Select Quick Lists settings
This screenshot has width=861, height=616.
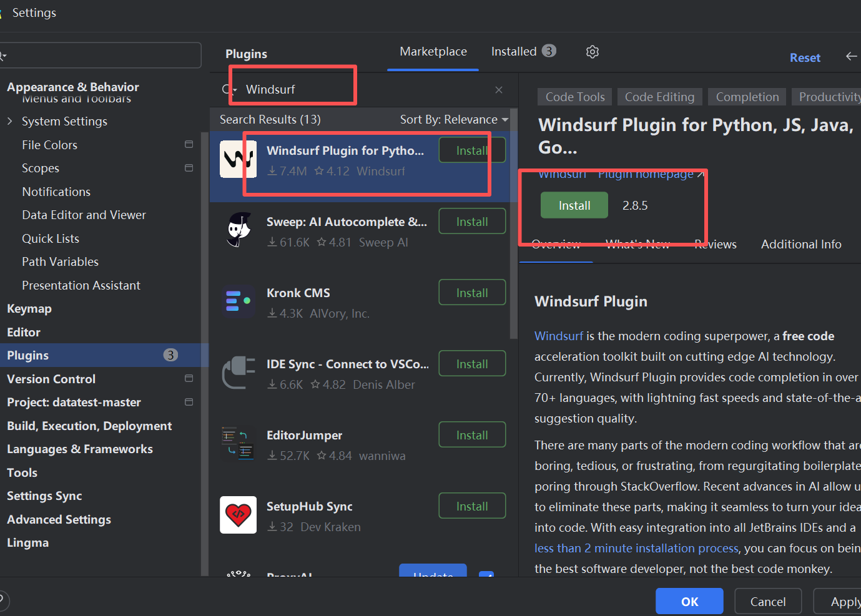pos(51,238)
